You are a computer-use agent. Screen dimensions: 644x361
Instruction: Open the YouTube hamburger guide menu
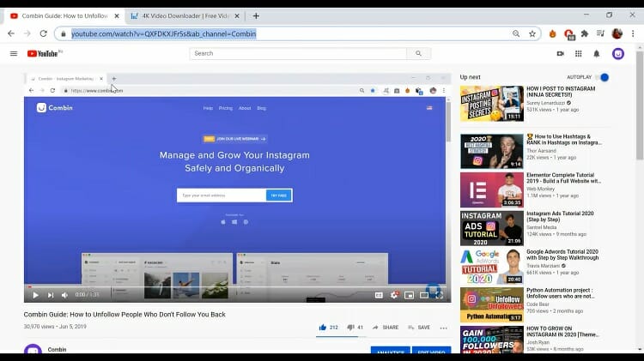14,54
